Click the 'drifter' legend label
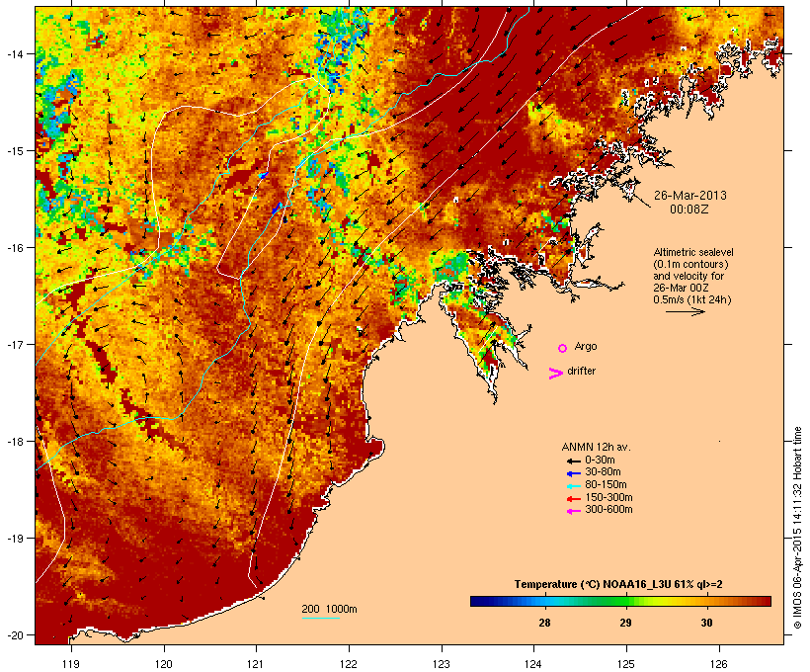810x672 pixels. click(581, 372)
